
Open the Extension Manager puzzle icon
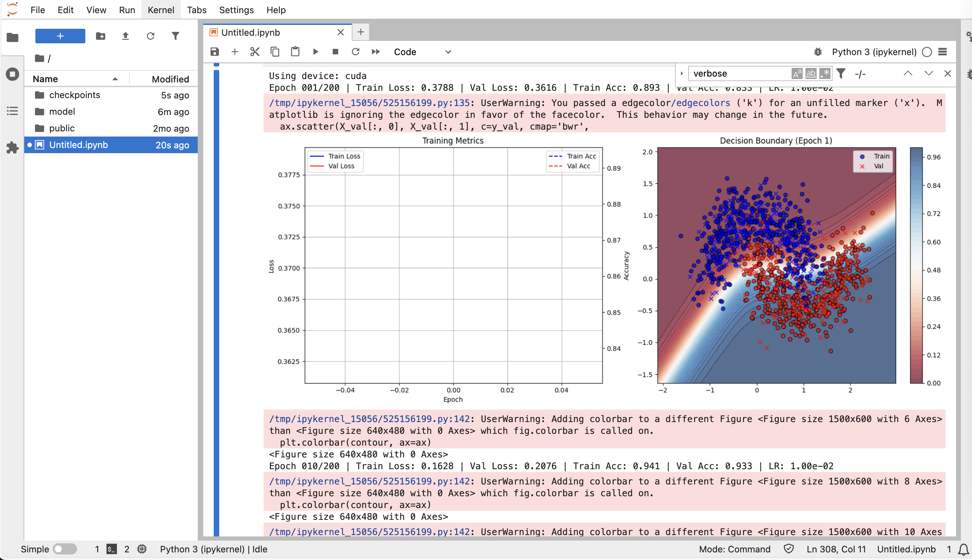pos(12,147)
